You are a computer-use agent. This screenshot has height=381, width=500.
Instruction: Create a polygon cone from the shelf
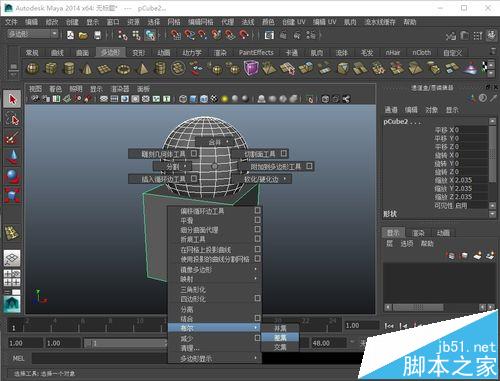point(87,68)
